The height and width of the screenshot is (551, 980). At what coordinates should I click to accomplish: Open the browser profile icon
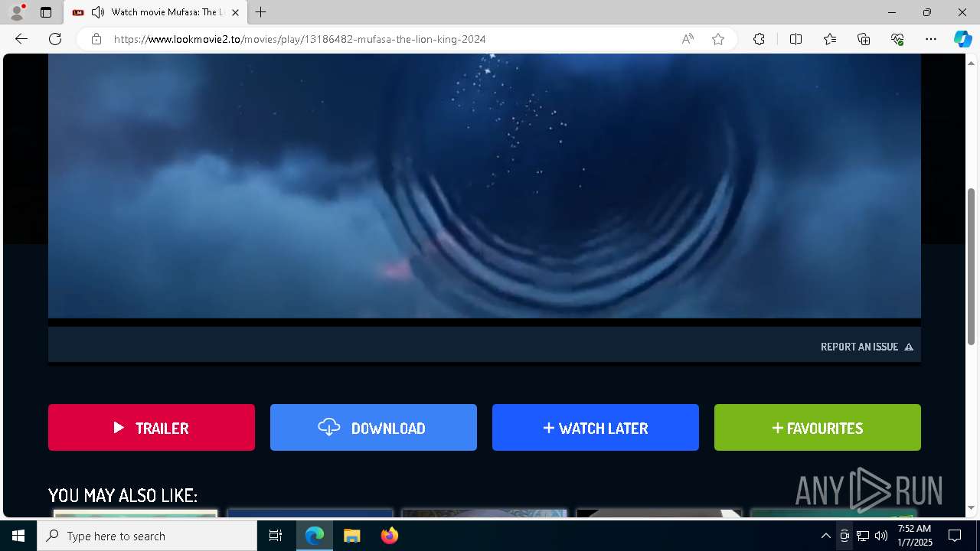coord(17,12)
